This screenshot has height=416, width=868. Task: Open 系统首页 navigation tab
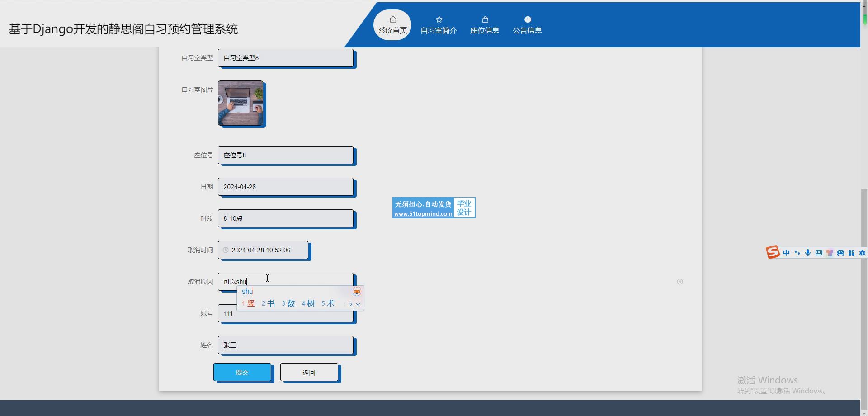pyautogui.click(x=392, y=25)
